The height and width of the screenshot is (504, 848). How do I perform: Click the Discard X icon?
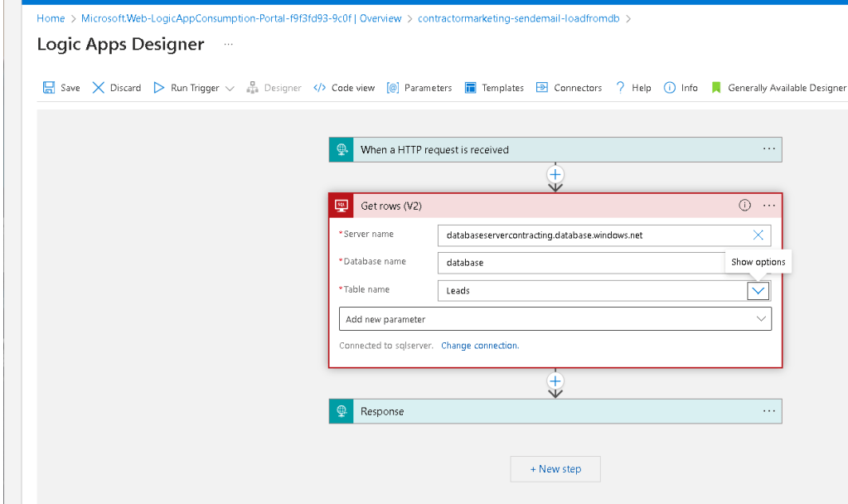[98, 88]
